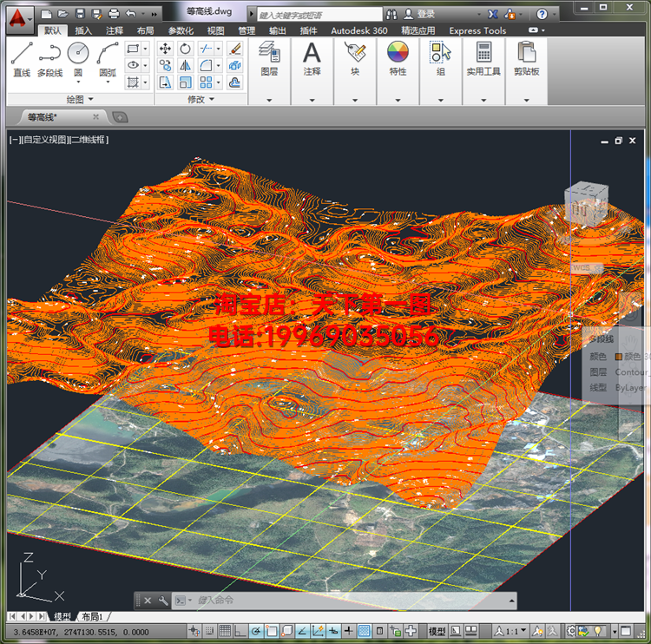651x644 pixels.
Task: Choose the Hatch fill tool
Action: 133,82
